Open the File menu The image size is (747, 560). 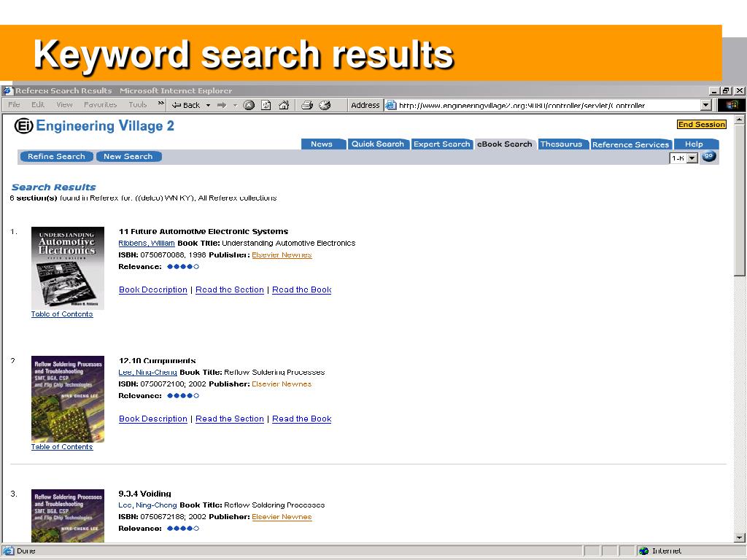(15, 105)
